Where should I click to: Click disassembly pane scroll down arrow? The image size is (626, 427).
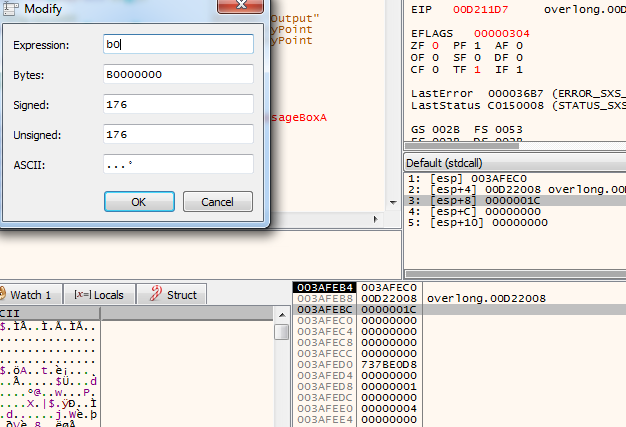point(393,202)
